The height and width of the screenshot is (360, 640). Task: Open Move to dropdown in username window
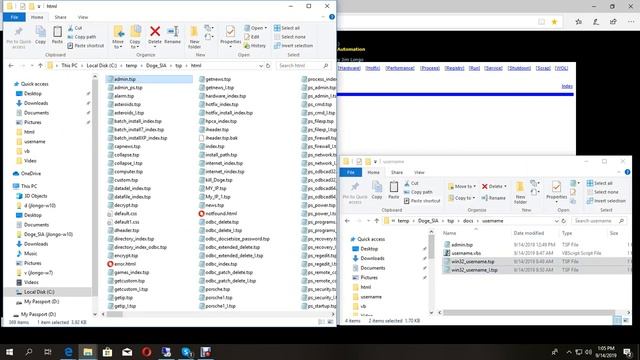point(462,186)
